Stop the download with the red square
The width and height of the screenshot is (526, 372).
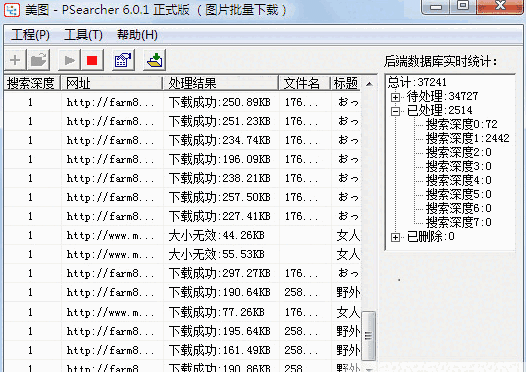[x=92, y=60]
